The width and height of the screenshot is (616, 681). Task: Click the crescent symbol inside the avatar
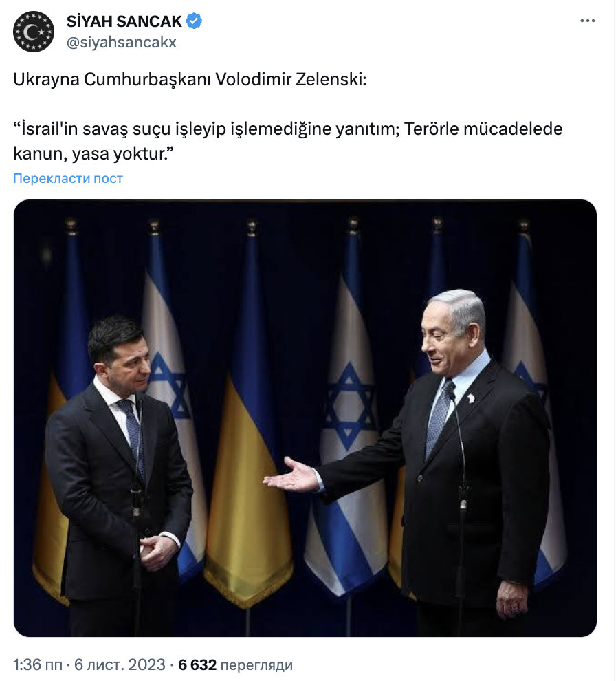(x=30, y=32)
